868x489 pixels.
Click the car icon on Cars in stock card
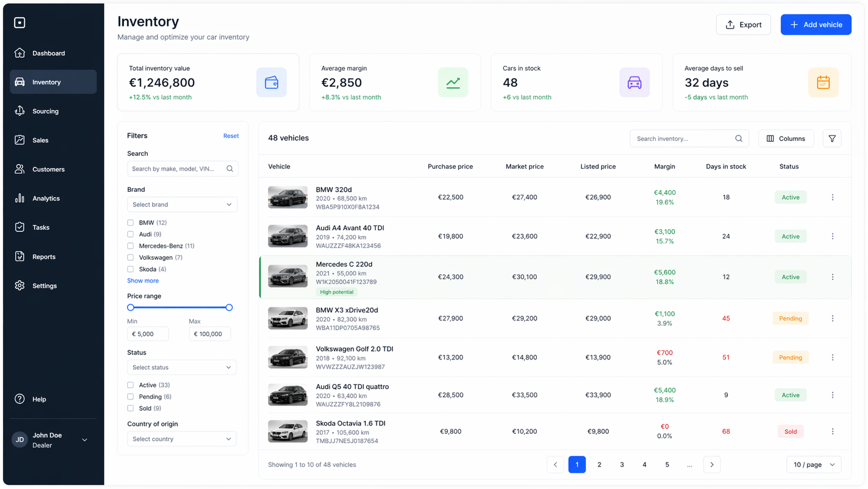[634, 82]
